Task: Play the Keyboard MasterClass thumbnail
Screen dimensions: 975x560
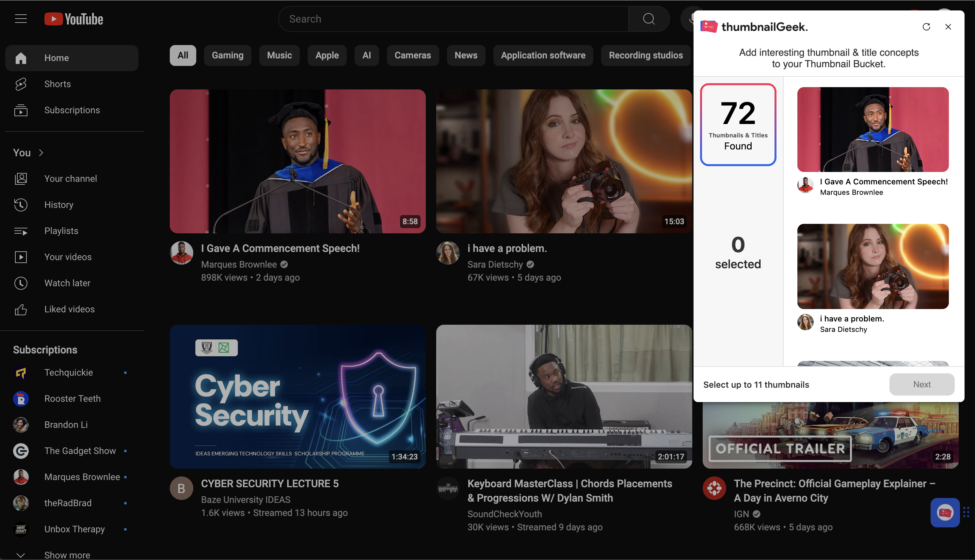Action: coord(564,397)
